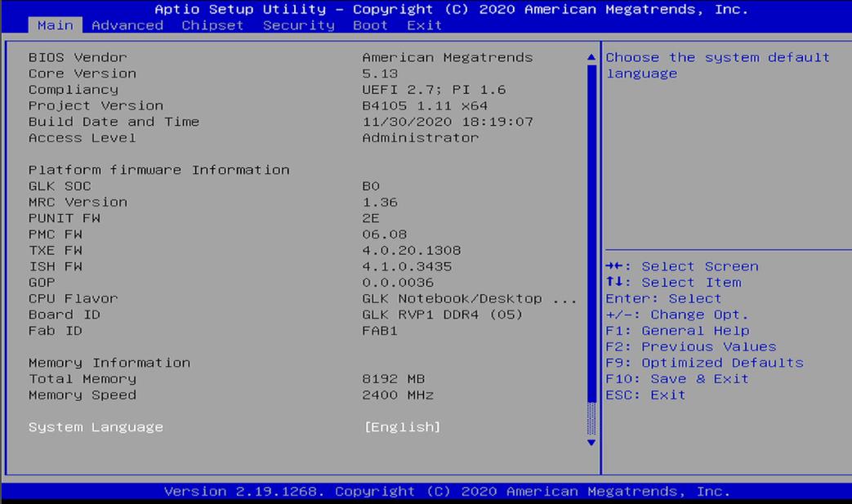This screenshot has width=852, height=504.
Task: Click the 4.1.0.3435 ISH value
Action: point(407,266)
